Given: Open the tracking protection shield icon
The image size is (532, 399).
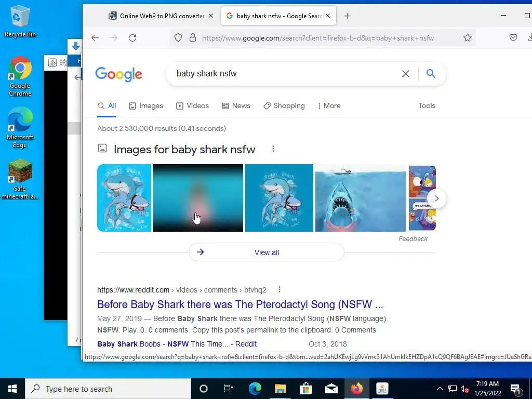Looking at the screenshot, I should (178, 37).
